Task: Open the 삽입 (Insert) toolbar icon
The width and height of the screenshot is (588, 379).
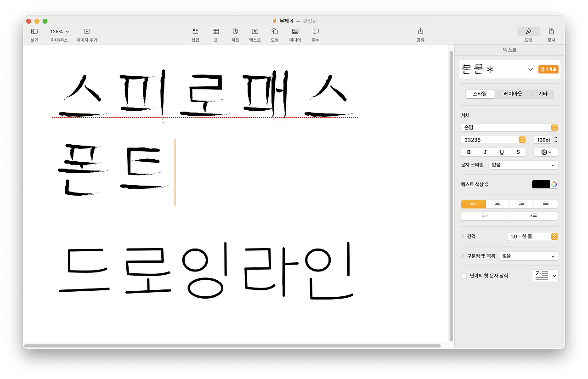Action: click(195, 31)
